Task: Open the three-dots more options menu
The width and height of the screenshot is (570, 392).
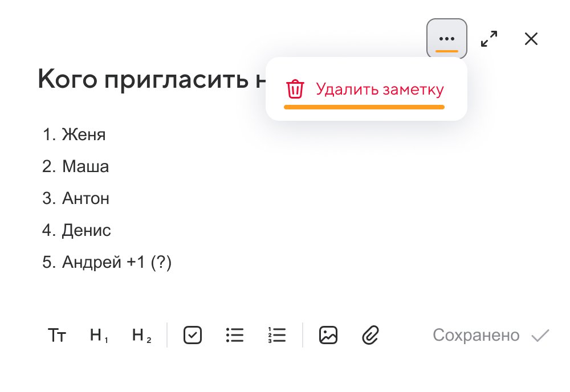Action: (447, 39)
